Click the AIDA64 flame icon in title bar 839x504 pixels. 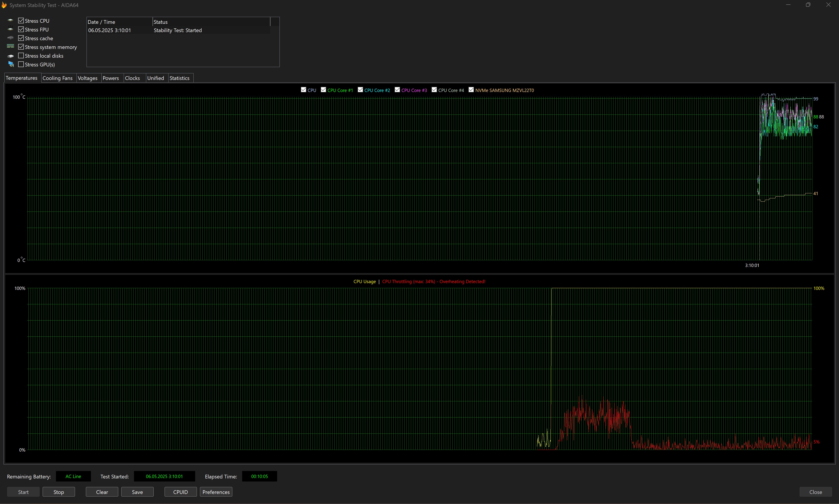click(x=4, y=5)
